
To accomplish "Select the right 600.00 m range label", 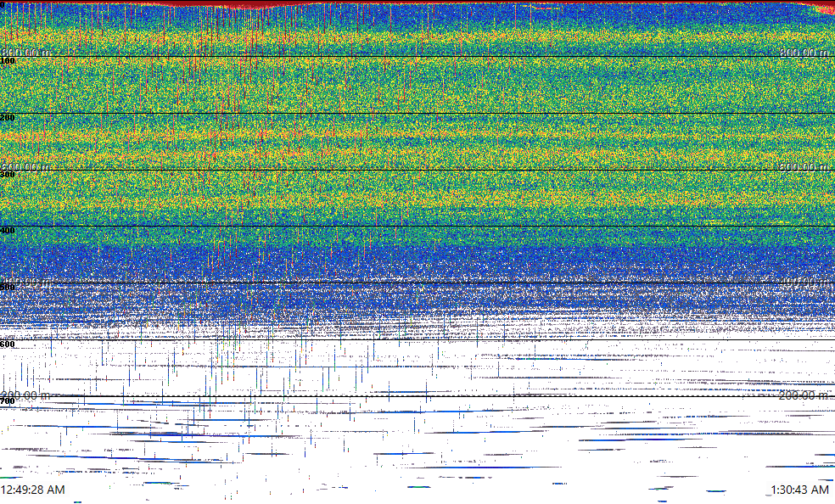I will [804, 167].
